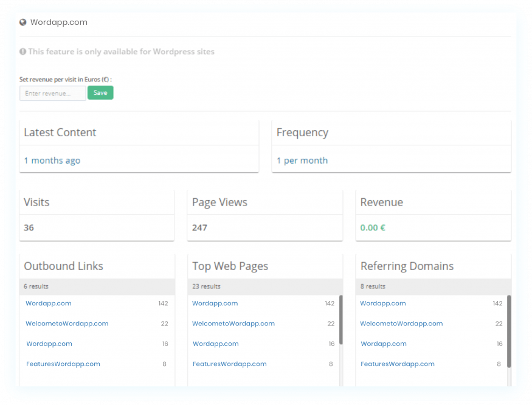Open WelcometoWordapp.com under Outbound Links
Image resolution: width=532 pixels, height=405 pixels.
click(67, 324)
